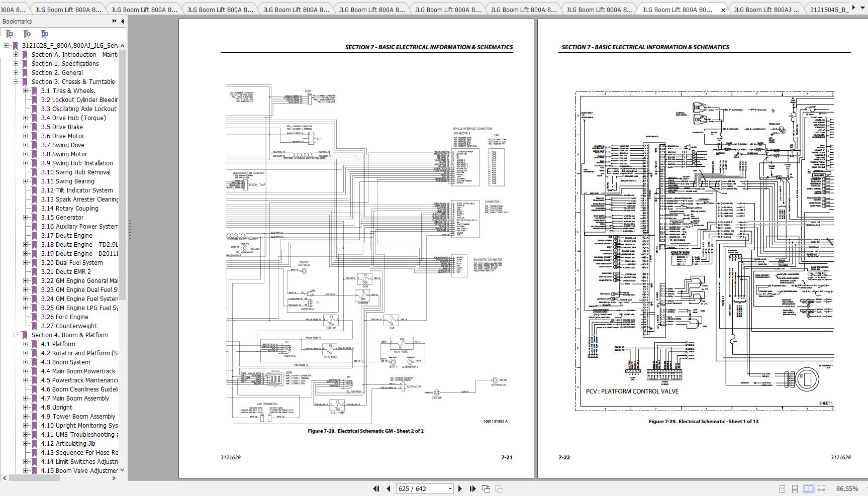Click the PCV : PLATFORM CONTROL VALVE label
Screen dimensions: 868x496
point(632,391)
